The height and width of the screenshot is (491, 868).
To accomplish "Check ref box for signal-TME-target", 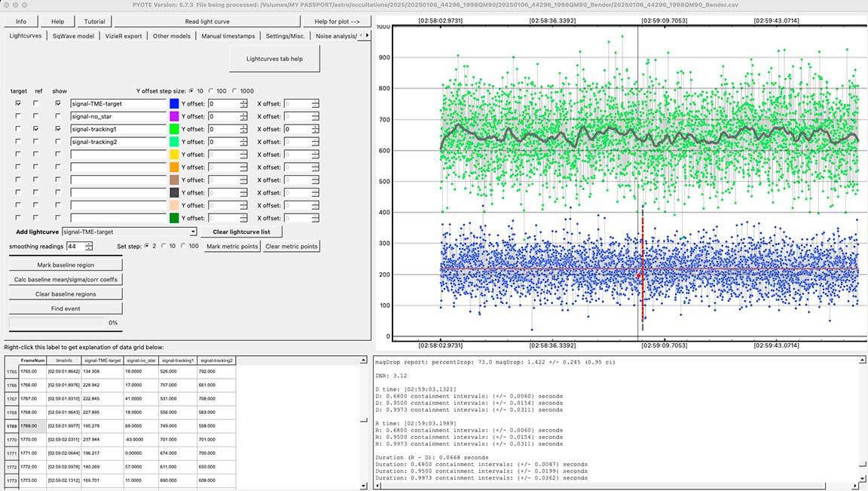I will click(36, 103).
